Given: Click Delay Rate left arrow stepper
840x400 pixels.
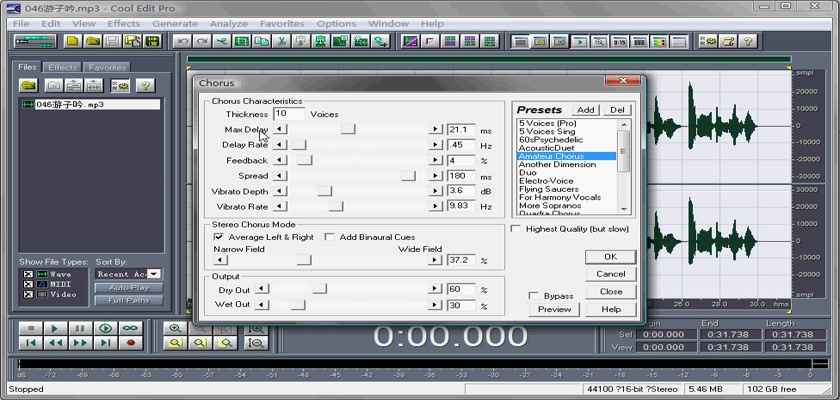Looking at the screenshot, I should click(x=280, y=145).
